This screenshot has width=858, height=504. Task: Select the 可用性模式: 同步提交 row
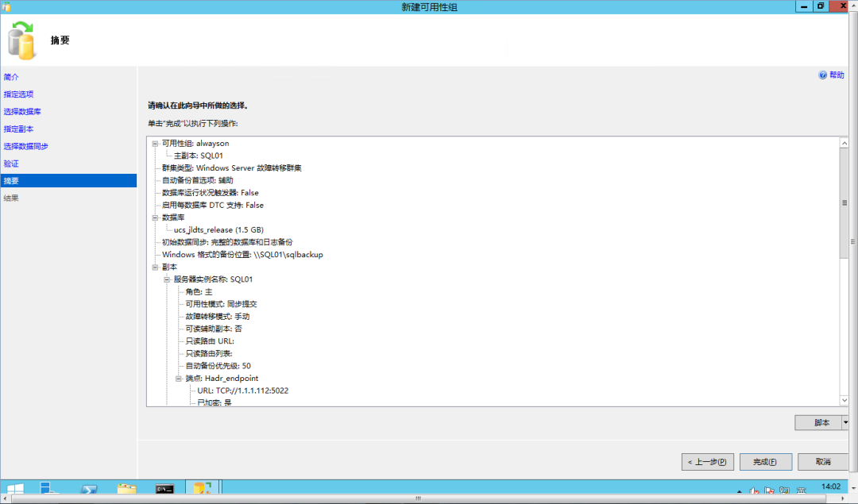[x=221, y=304]
